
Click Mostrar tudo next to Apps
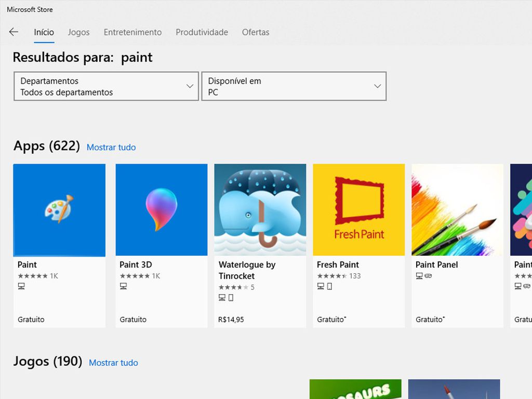tap(111, 148)
